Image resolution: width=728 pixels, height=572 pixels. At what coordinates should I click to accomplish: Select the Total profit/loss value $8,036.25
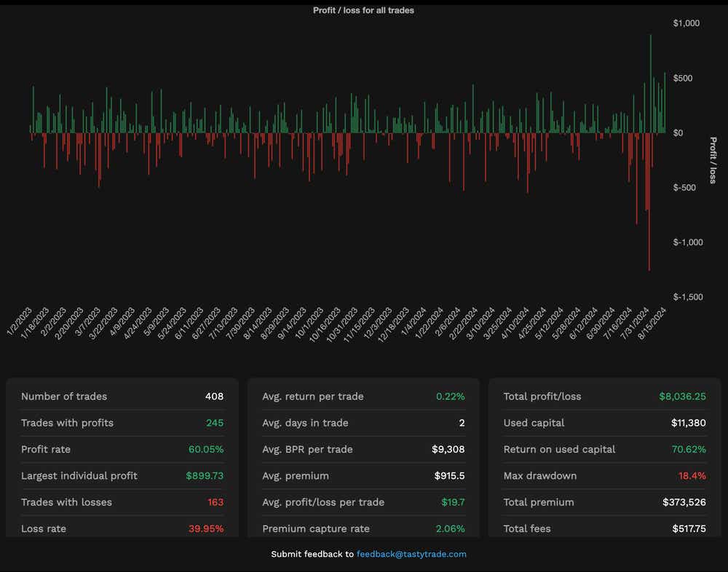[x=682, y=397]
